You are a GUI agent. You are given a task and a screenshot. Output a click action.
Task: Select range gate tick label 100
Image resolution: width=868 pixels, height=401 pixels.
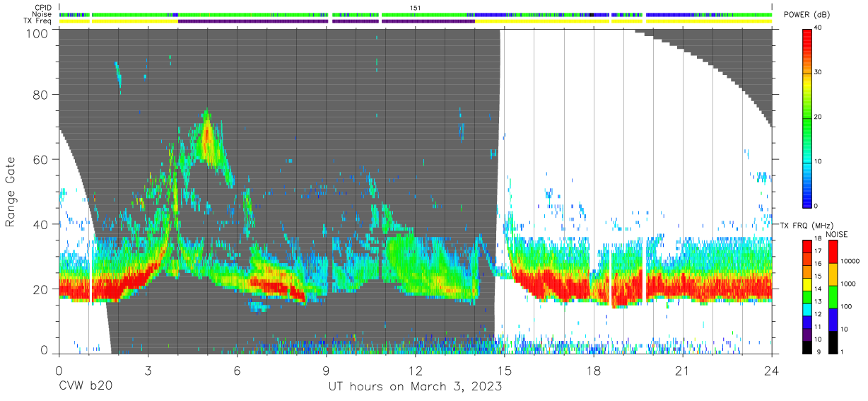pyautogui.click(x=35, y=34)
